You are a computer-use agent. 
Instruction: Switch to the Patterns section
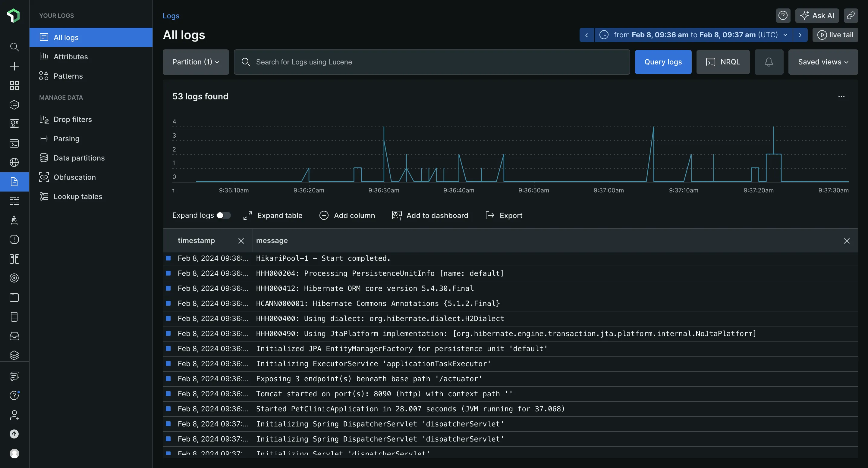pyautogui.click(x=68, y=76)
